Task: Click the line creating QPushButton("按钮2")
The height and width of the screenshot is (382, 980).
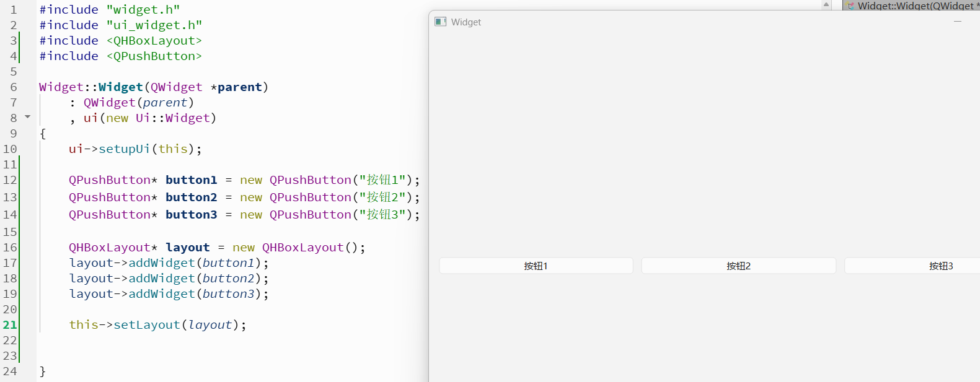Action: (x=244, y=197)
